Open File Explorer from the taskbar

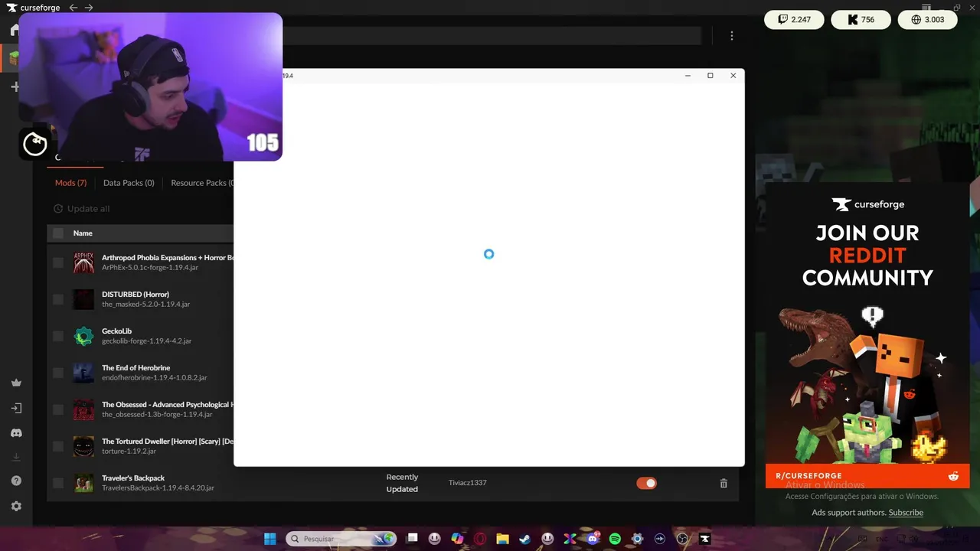click(502, 539)
